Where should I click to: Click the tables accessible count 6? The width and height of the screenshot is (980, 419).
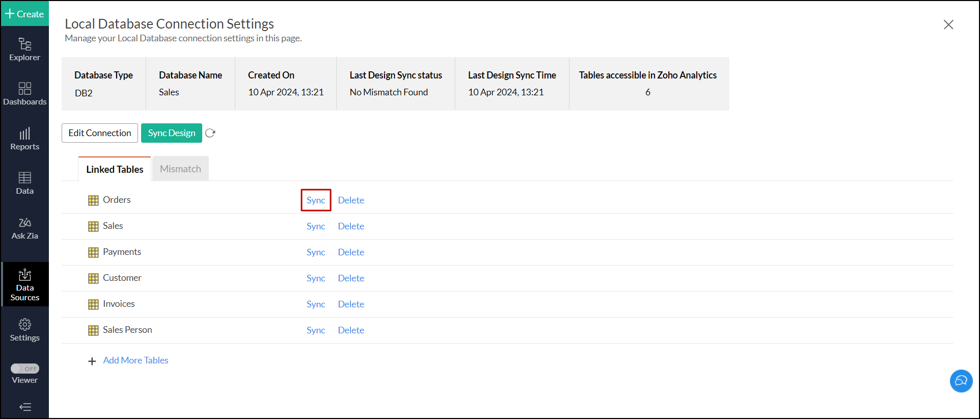[x=648, y=92]
